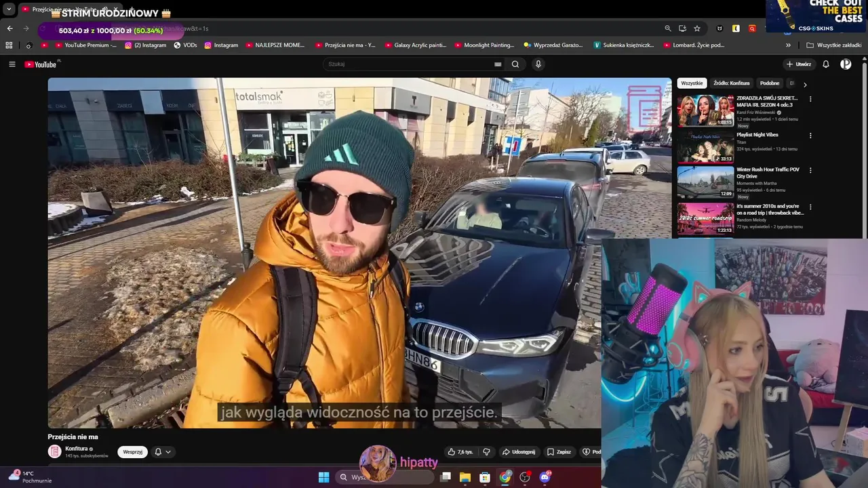Open the Konfitura channel name link
Screen dimensions: 868x488
(77, 449)
